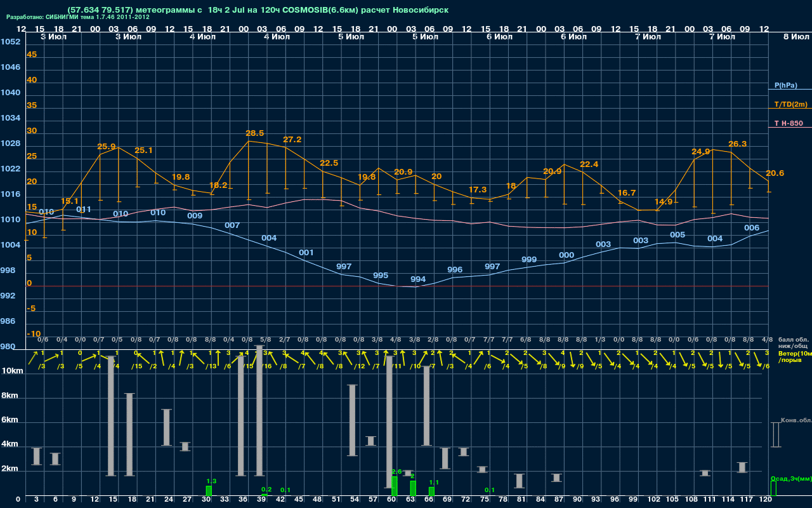The width and height of the screenshot is (812, 508).
Task: Click the '1052' pressure axis value
Action: 10,42
